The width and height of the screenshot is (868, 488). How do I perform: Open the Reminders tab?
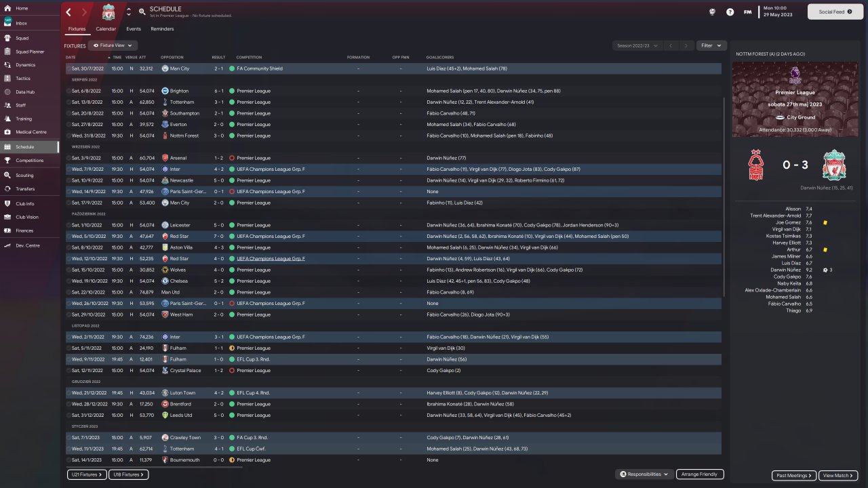(162, 29)
